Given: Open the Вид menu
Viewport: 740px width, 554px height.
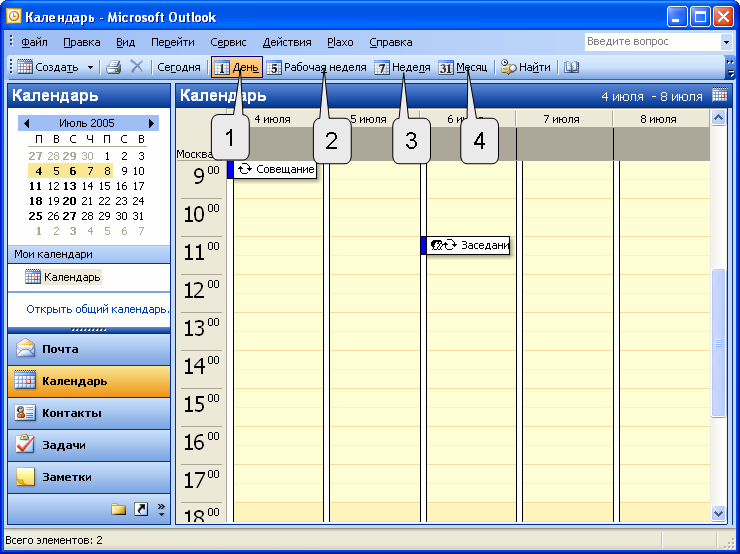Looking at the screenshot, I should 126,42.
